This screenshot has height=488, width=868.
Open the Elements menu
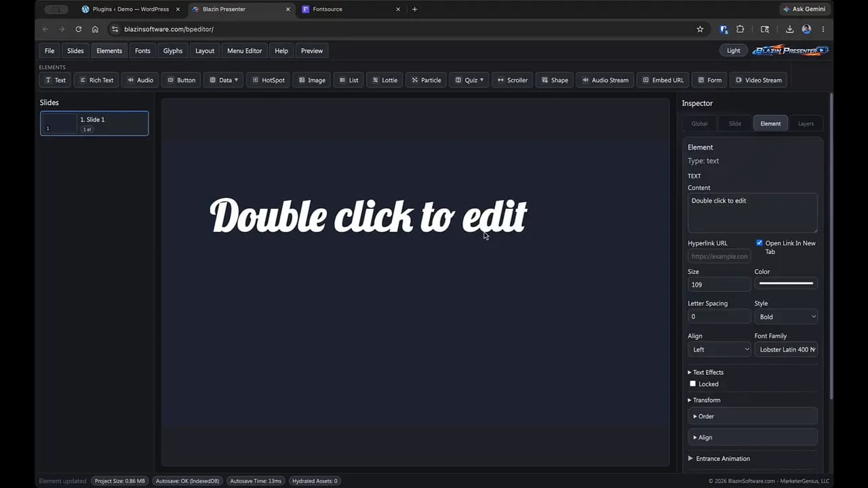[x=109, y=51]
